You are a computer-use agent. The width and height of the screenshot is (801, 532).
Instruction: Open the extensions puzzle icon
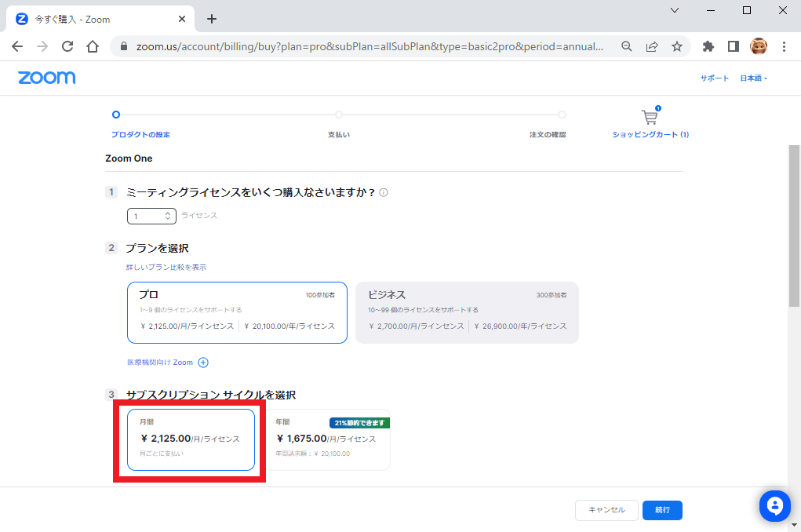[x=708, y=46]
